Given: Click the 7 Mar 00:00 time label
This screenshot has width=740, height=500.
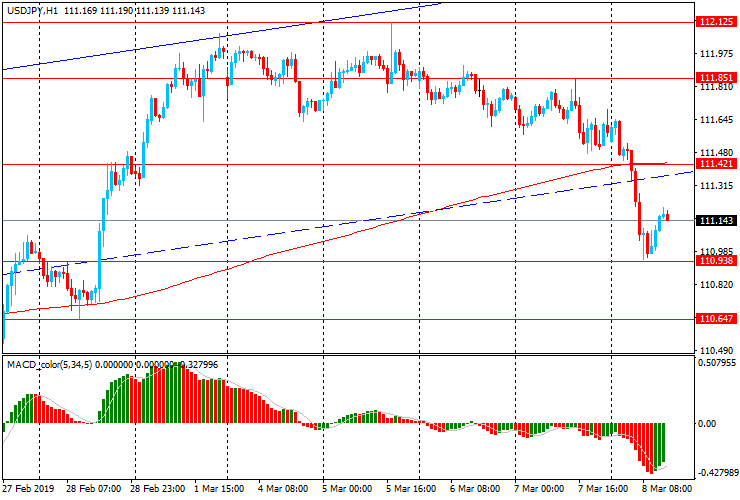Looking at the screenshot, I should point(538,489).
